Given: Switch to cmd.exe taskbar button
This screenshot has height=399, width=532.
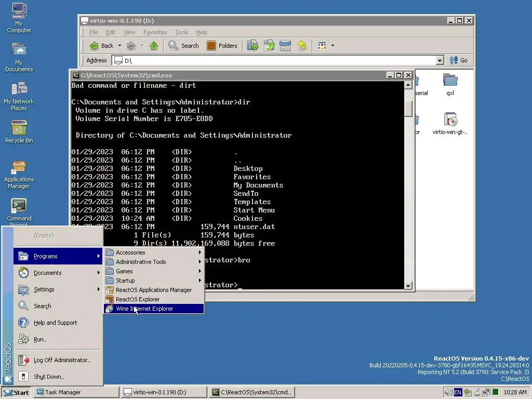Looking at the screenshot, I should point(252,392).
